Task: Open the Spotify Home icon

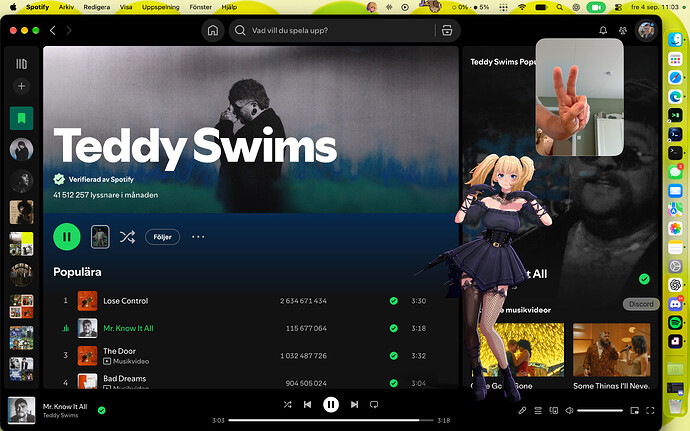Action: point(213,30)
